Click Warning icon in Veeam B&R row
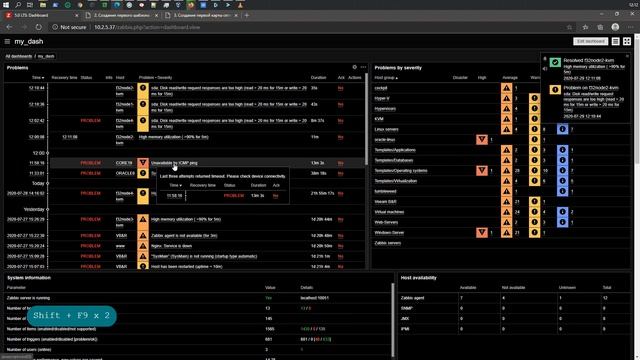This screenshot has height=360, width=640. [x=534, y=202]
